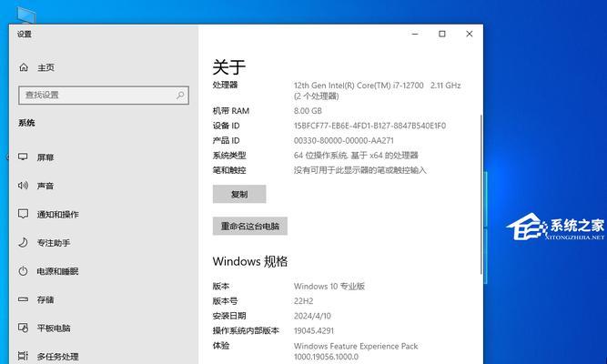Viewport: 607px width, 364px height.
Task: Focus the 查找设置 search field
Action: click(104, 95)
